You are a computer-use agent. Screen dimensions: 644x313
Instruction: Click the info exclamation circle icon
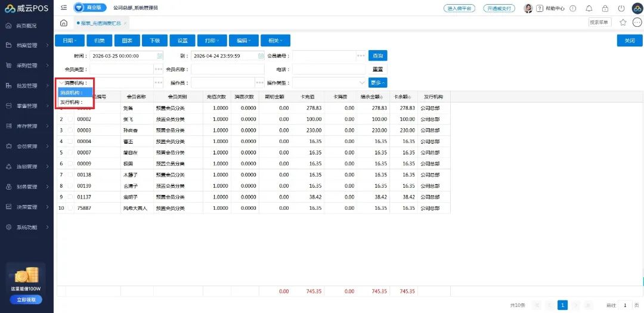click(573, 8)
